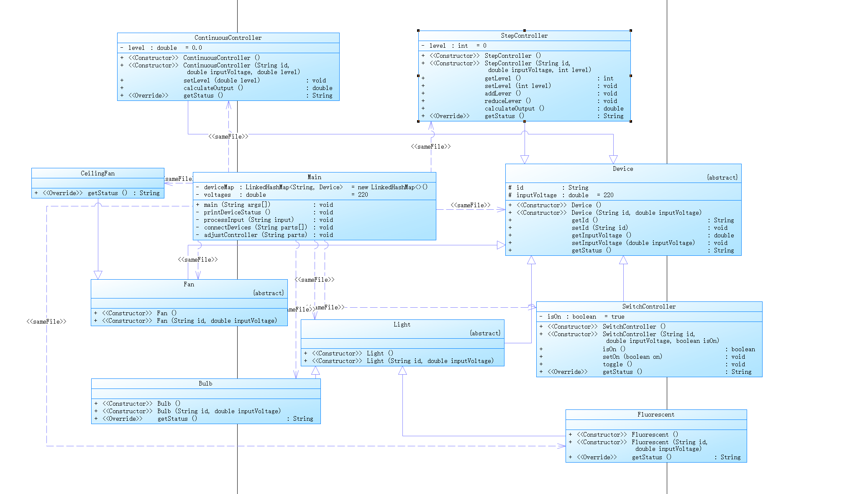Click the Main class title
Screen dimensions: 868x494
pyautogui.click(x=314, y=177)
